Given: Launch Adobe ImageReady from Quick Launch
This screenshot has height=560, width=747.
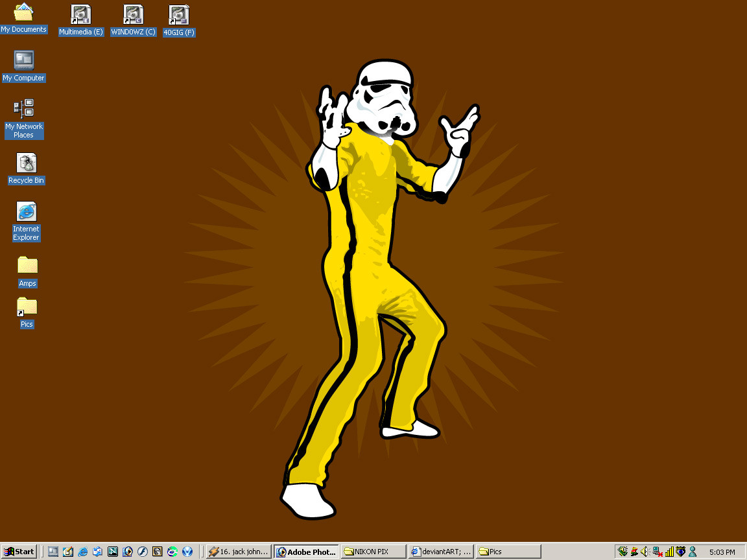Looking at the screenshot, I should coord(128,552).
